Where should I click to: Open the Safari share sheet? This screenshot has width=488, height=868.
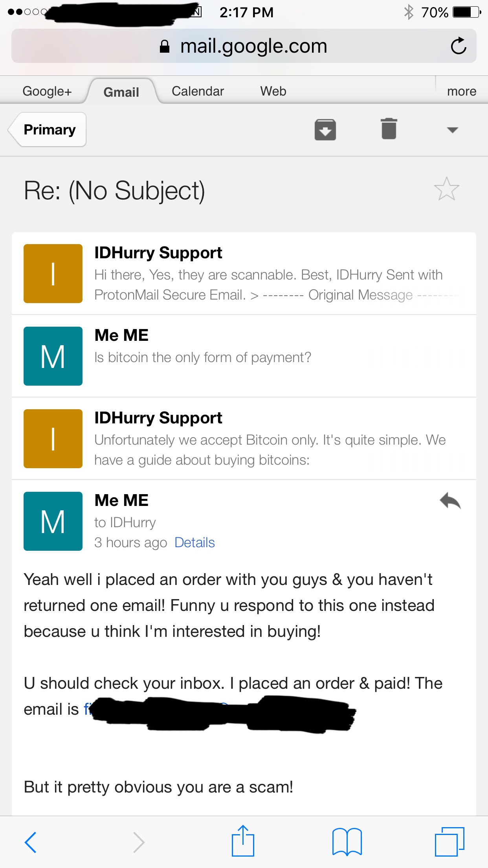[243, 841]
